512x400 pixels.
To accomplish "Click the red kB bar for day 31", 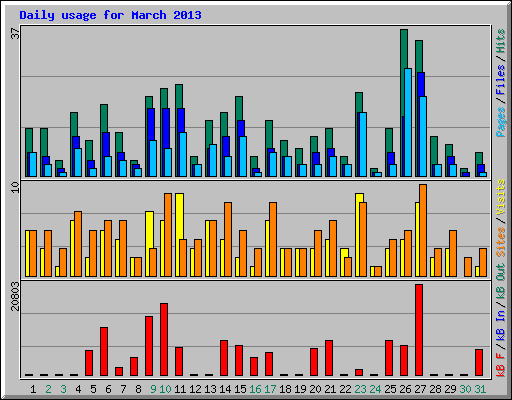I will 479,363.
